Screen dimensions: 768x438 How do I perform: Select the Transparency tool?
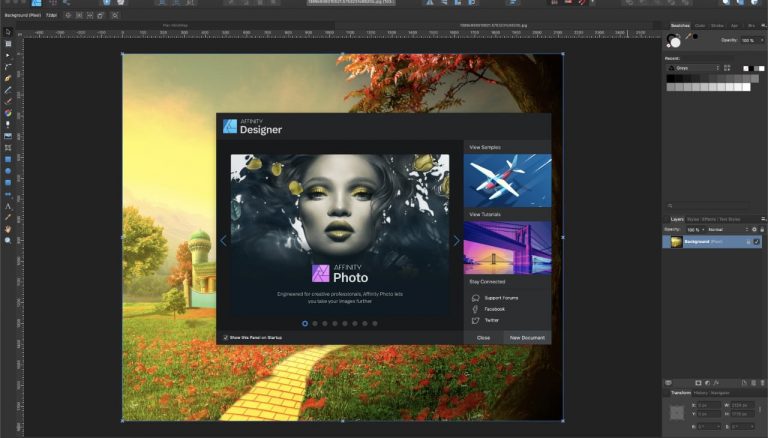(8, 124)
